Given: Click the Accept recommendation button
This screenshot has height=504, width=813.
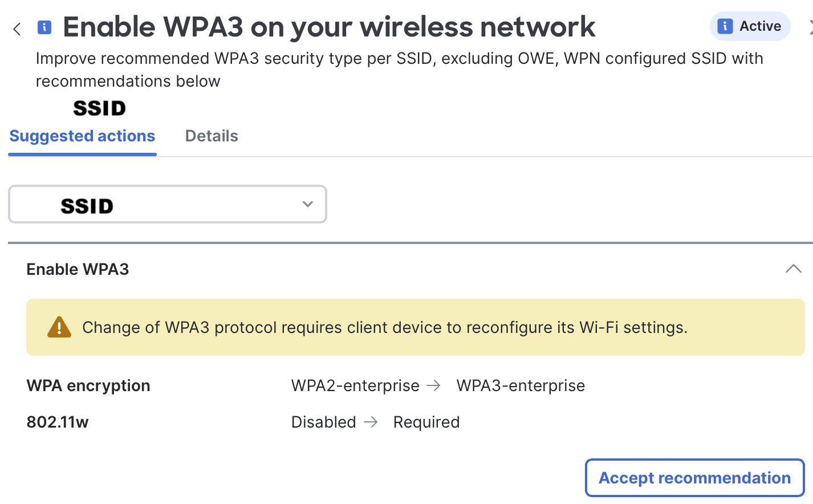Looking at the screenshot, I should 694,478.
